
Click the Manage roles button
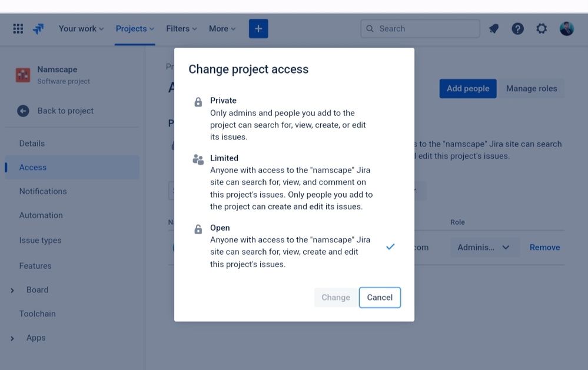[531, 88]
